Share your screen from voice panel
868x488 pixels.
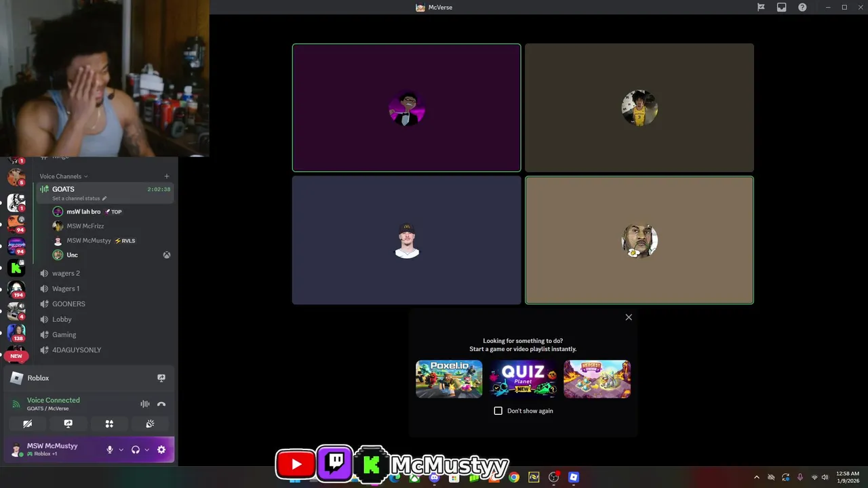click(x=68, y=424)
